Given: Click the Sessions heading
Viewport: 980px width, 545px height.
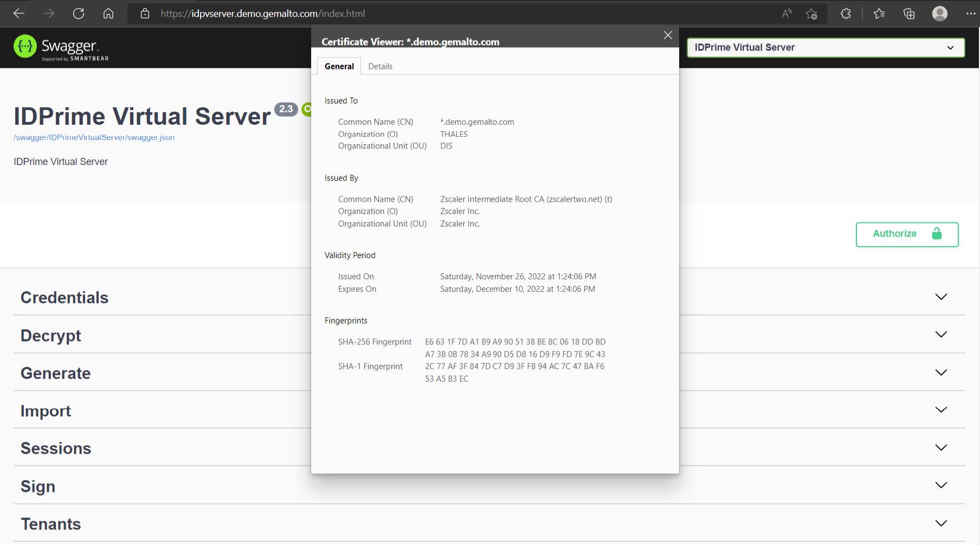Looking at the screenshot, I should point(56,448).
